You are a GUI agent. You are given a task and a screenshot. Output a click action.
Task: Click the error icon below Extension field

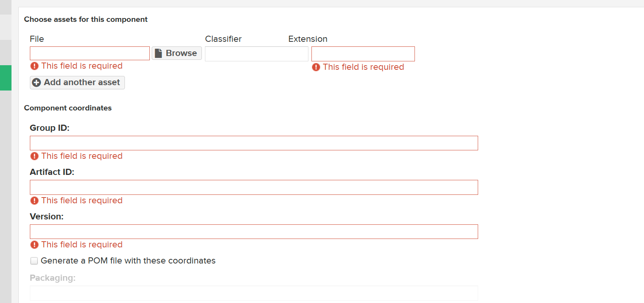316,67
